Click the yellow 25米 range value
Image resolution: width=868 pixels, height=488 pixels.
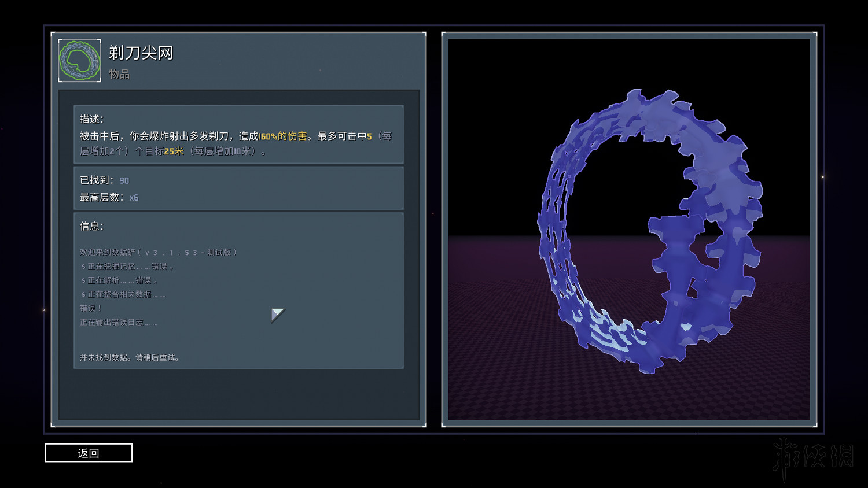[x=174, y=151]
